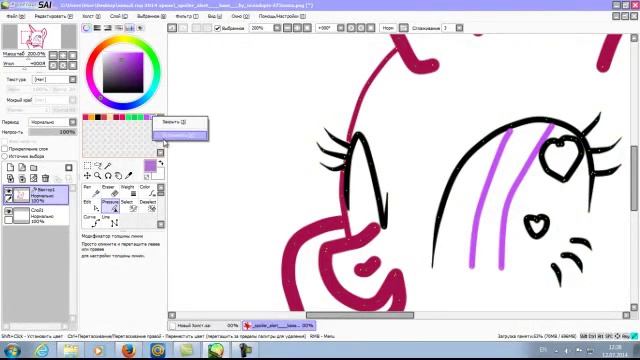Image resolution: width=640 pixels, height=360 pixels.
Task: Click the navigator preview thumbnail
Action: click(39, 36)
